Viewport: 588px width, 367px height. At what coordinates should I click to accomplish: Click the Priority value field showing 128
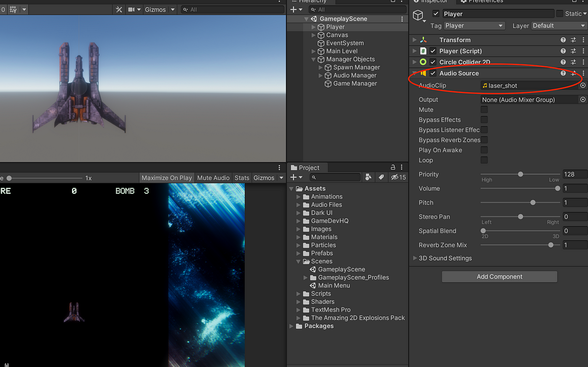575,174
